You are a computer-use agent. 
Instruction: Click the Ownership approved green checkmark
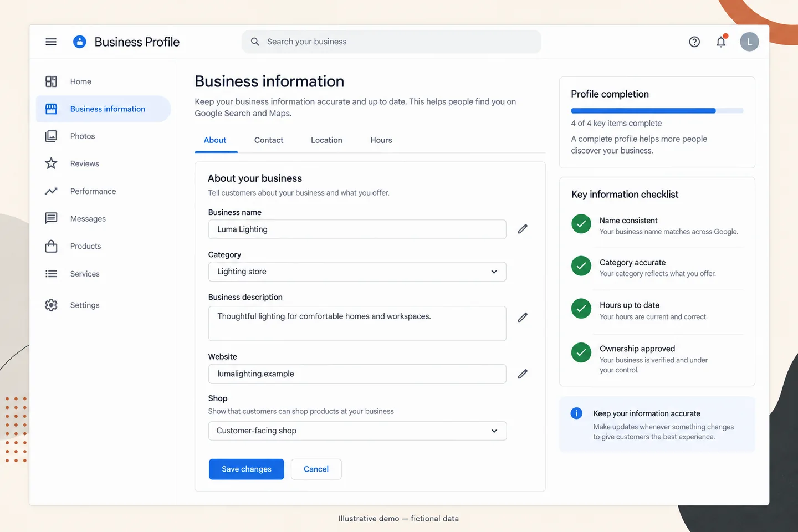[581, 352]
